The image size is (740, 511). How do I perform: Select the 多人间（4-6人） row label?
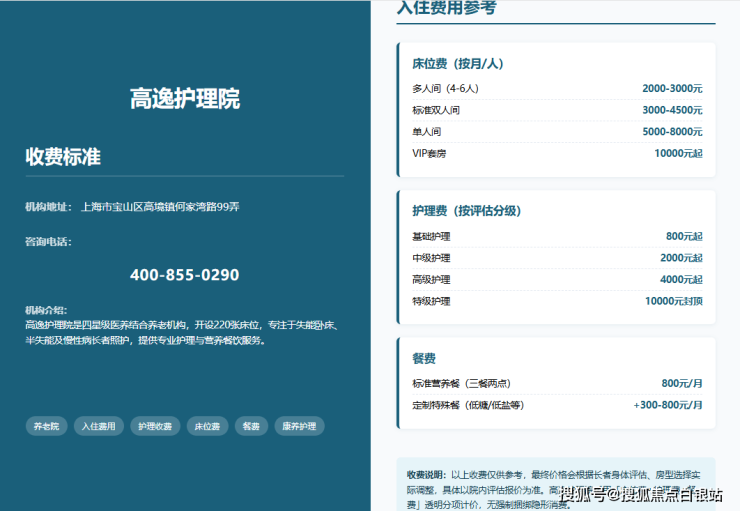[x=445, y=88]
